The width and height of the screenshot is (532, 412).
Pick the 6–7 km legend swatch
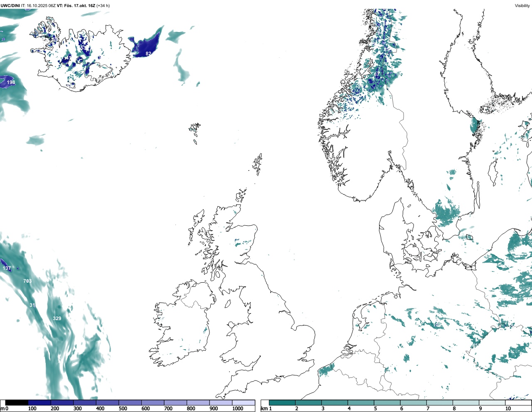[413, 402]
